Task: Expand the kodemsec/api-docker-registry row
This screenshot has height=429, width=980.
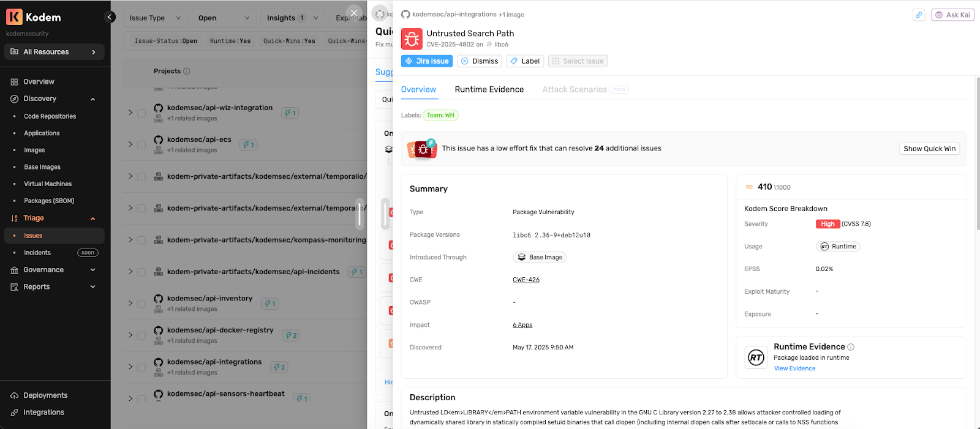Action: 130,335
